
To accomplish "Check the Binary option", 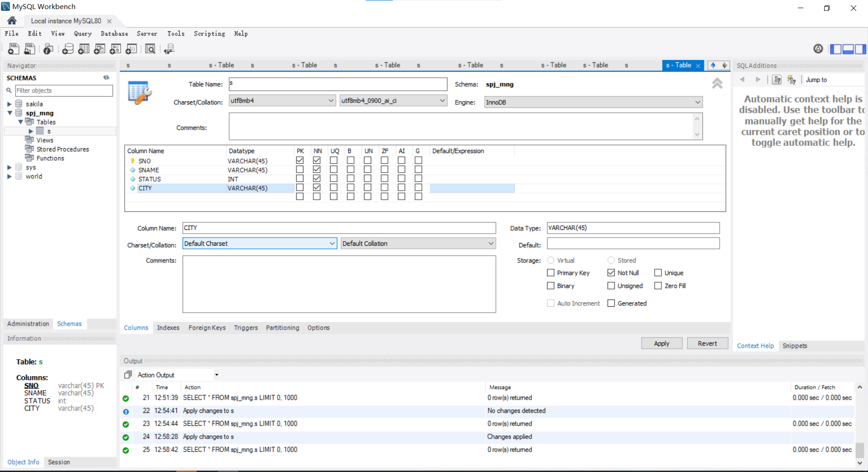I will [x=551, y=286].
